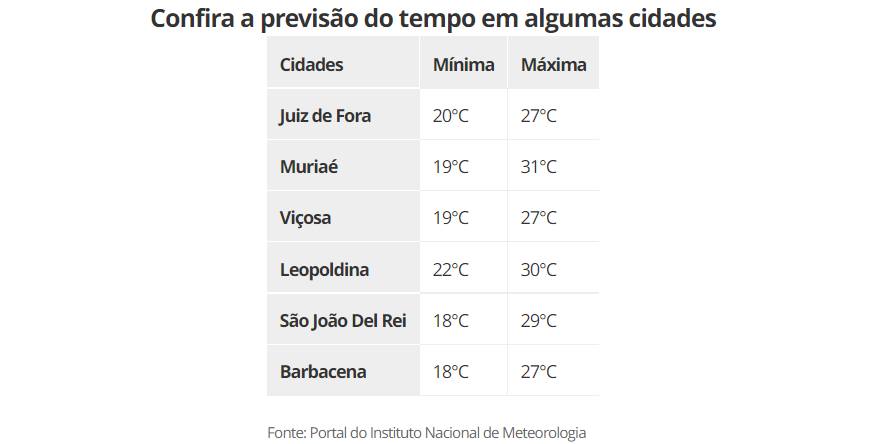Select the São João Del Rei cell
The height and width of the screenshot is (444, 870).
343,321
